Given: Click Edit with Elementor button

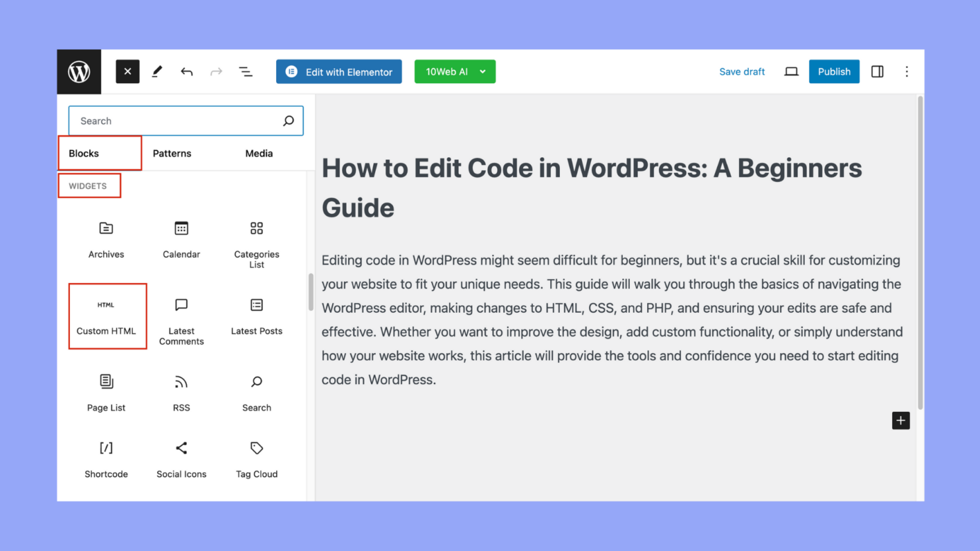Looking at the screenshot, I should 339,72.
